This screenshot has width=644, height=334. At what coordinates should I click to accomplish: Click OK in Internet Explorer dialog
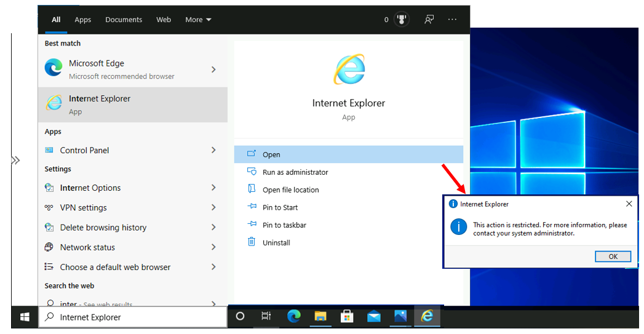pyautogui.click(x=613, y=256)
